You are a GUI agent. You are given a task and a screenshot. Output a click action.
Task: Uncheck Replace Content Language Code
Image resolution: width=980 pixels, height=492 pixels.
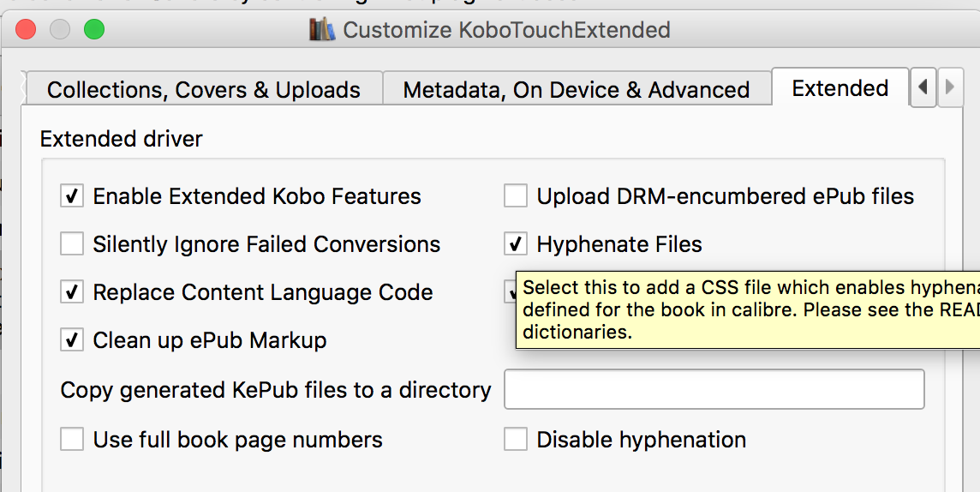coord(72,292)
